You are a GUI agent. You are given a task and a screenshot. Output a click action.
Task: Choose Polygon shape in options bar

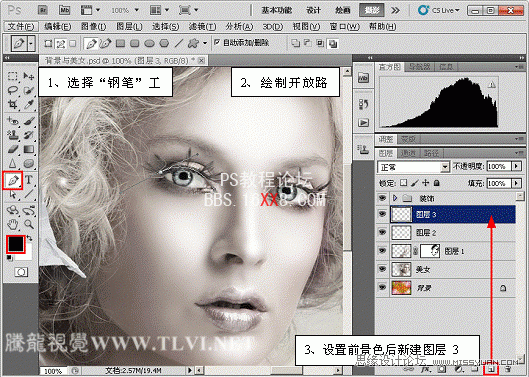(x=164, y=43)
